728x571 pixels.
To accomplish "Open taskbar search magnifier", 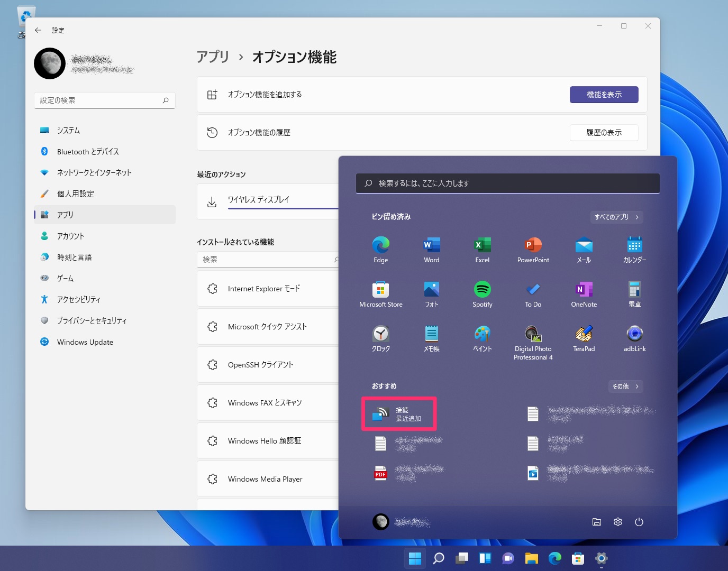I will point(439,558).
